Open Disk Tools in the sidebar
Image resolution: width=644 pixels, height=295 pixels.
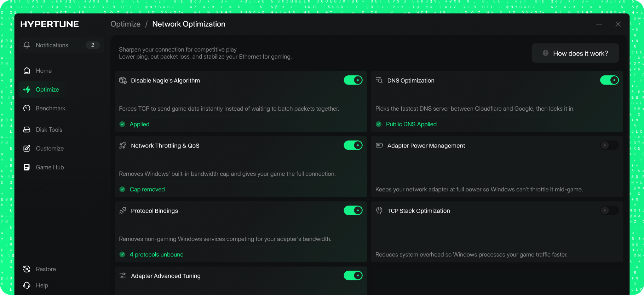click(x=61, y=129)
